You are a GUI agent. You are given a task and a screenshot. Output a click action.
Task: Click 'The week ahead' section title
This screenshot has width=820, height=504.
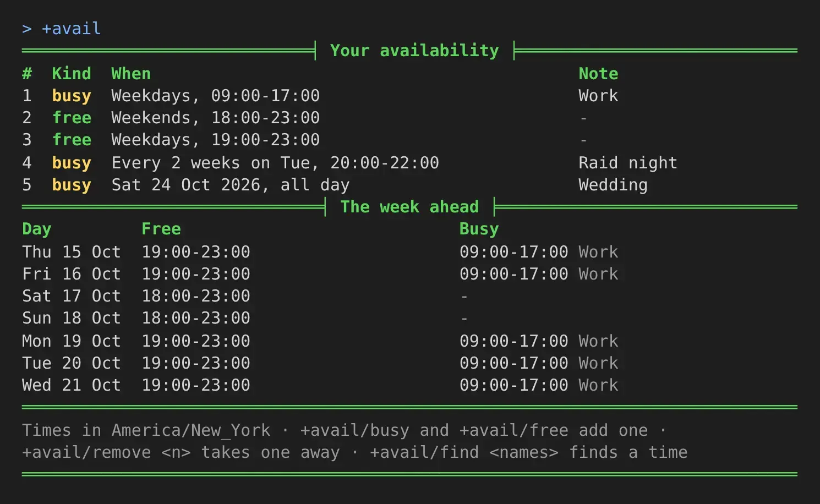tap(409, 207)
